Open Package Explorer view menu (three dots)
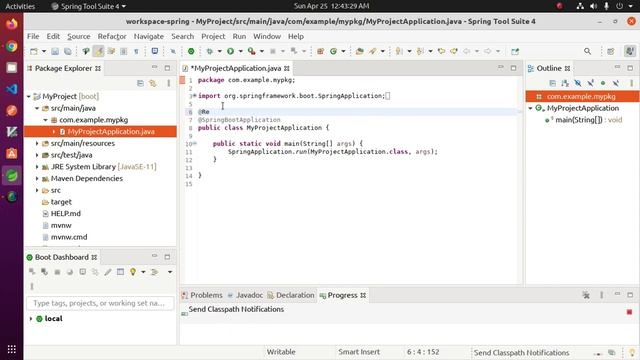 coord(169,83)
